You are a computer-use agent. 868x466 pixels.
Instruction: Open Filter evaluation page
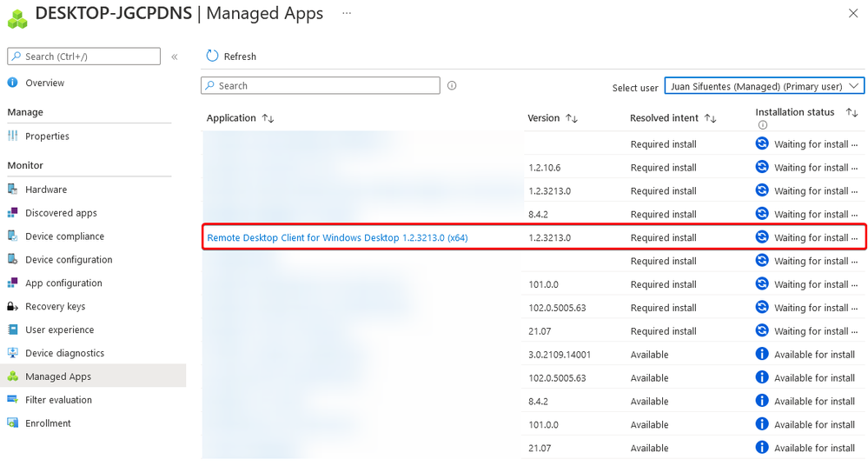(x=59, y=400)
